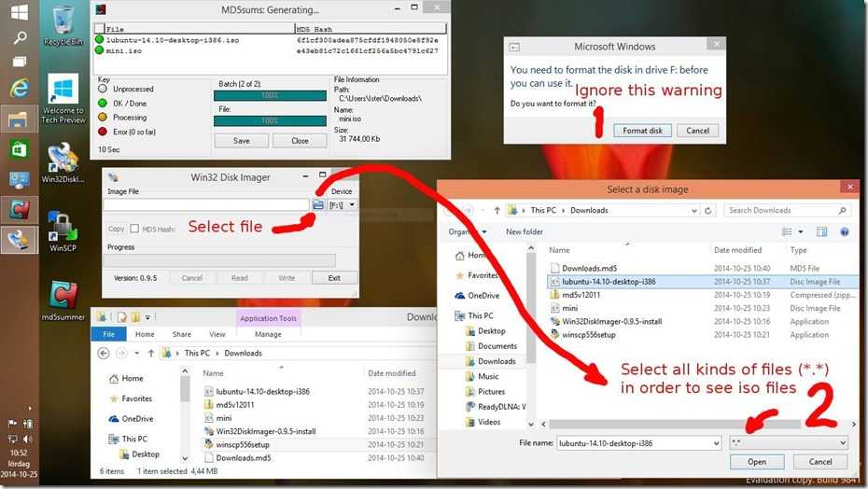Select OneDrive in disk image dialog sidebar
The width and height of the screenshot is (868, 489).
(477, 296)
